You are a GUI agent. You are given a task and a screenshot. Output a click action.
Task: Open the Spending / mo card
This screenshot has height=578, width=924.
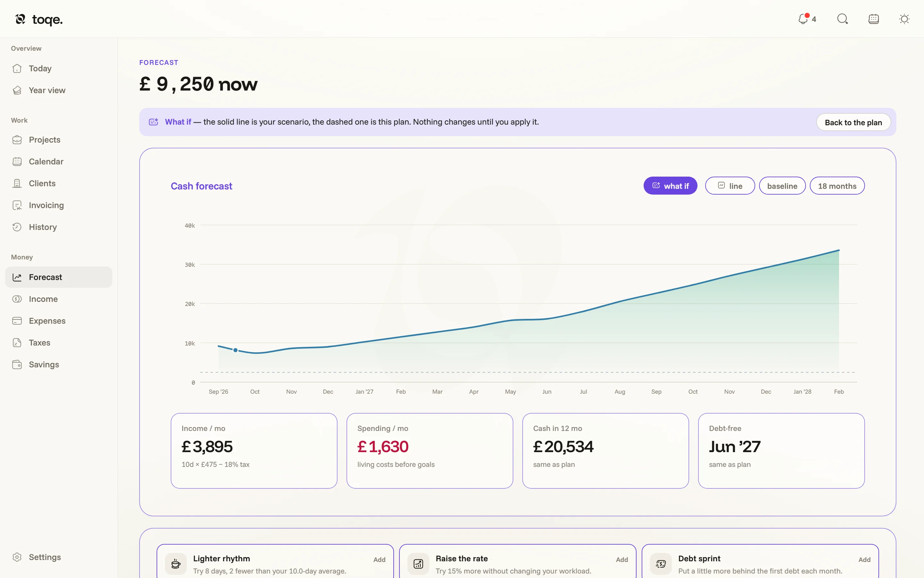pyautogui.click(x=430, y=451)
